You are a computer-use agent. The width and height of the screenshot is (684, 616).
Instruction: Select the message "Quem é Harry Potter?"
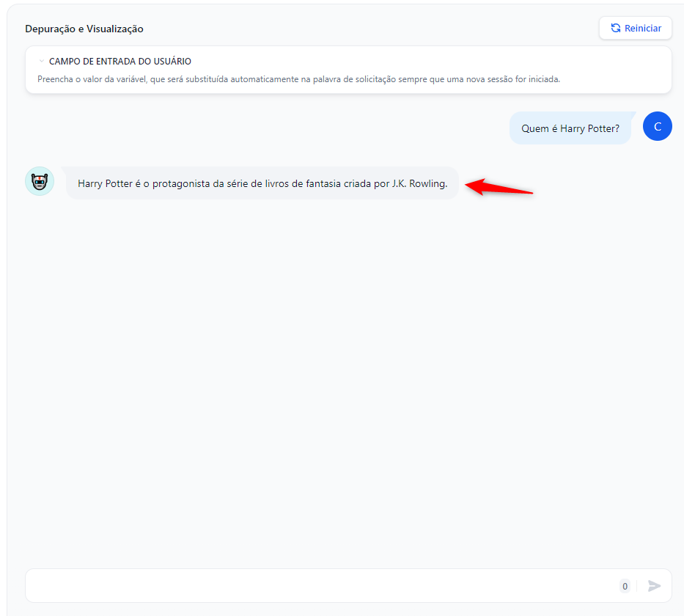tap(570, 128)
